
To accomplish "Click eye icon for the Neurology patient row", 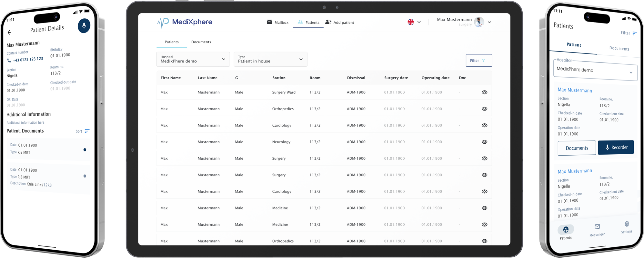I will click(484, 142).
